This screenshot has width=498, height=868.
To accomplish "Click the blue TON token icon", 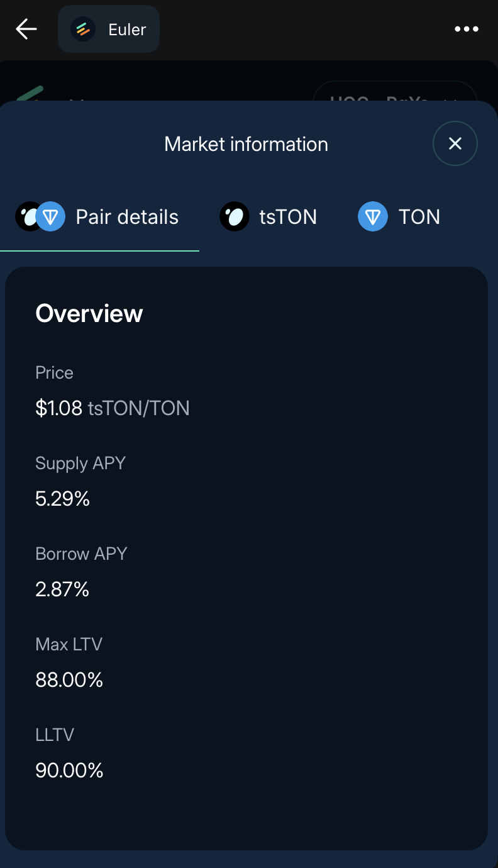I will click(x=373, y=218).
